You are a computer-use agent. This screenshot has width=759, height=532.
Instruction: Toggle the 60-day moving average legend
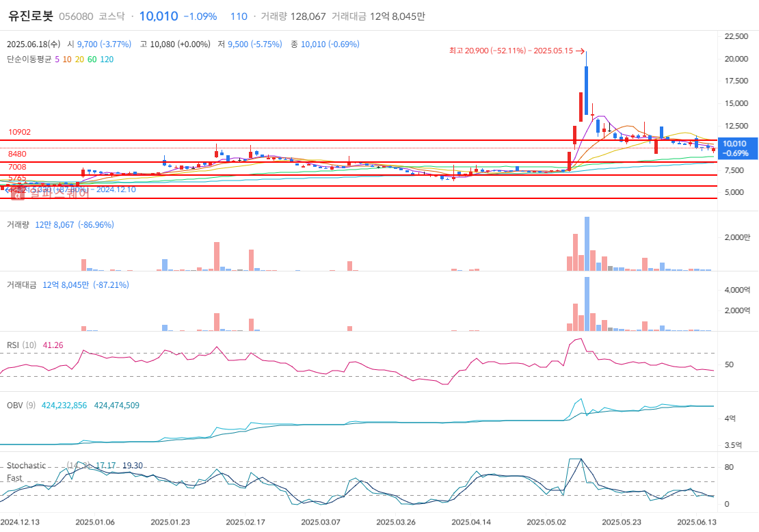pos(92,59)
